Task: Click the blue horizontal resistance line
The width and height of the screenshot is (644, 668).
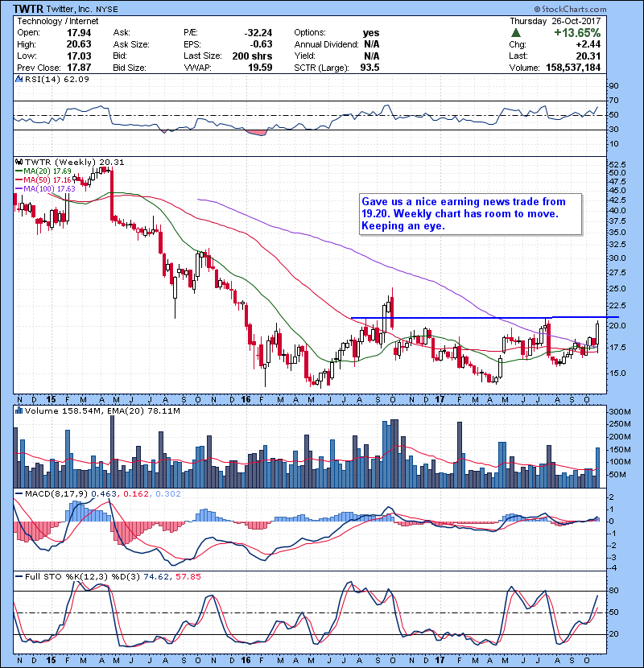Action: click(484, 317)
